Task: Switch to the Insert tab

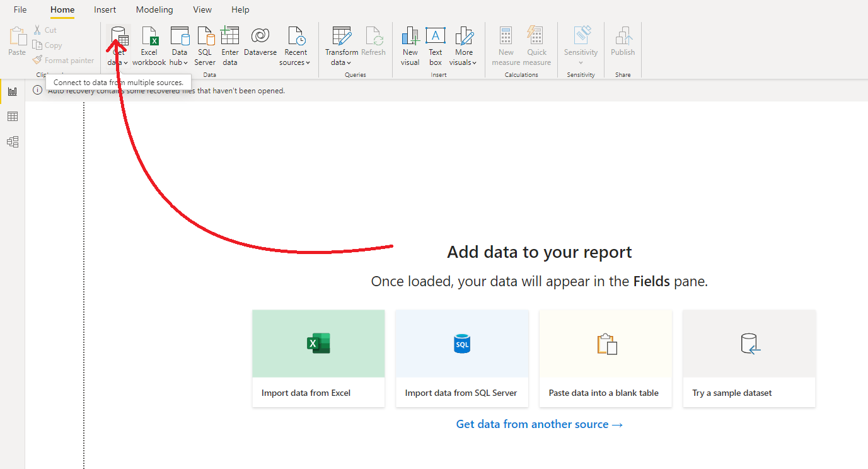Action: (x=105, y=9)
